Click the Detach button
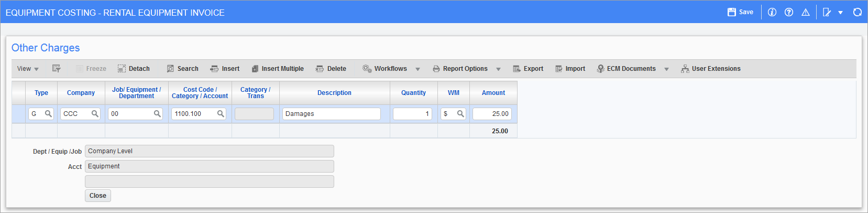The image size is (868, 213). point(134,69)
